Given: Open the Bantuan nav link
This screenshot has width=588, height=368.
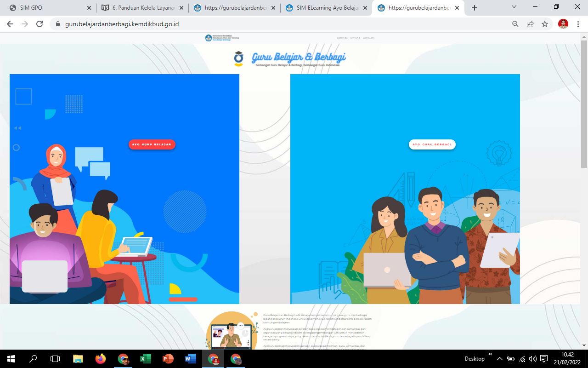Looking at the screenshot, I should point(368,38).
